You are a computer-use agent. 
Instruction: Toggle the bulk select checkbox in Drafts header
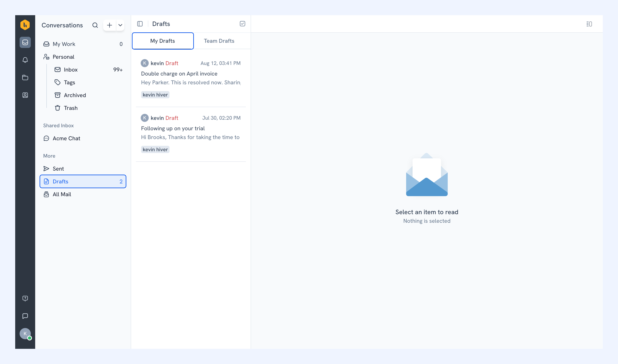pyautogui.click(x=242, y=24)
